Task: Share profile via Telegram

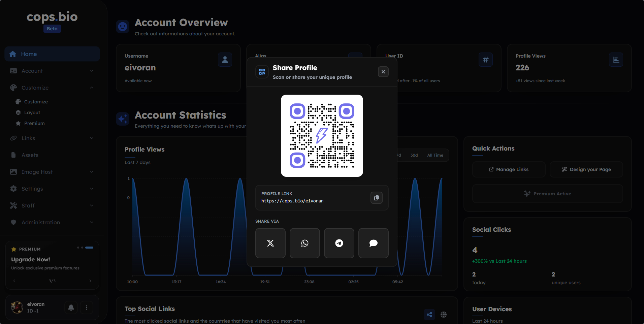Action: pos(339,243)
